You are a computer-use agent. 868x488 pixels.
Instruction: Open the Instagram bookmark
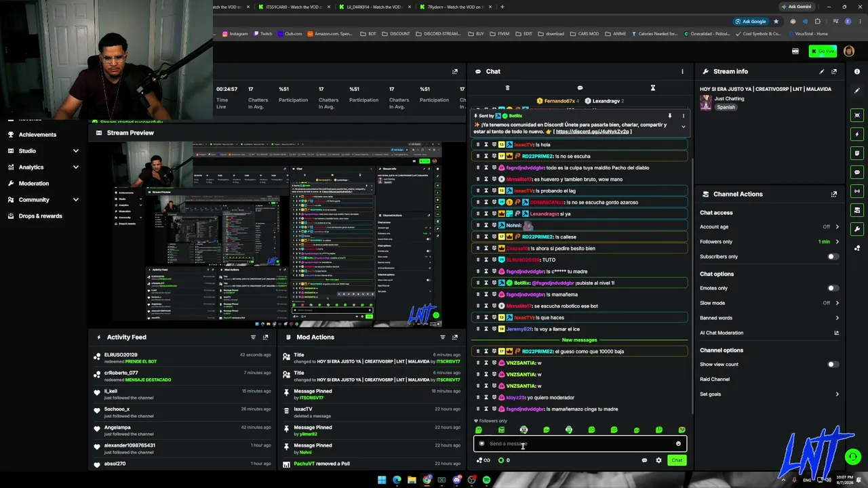tap(235, 34)
